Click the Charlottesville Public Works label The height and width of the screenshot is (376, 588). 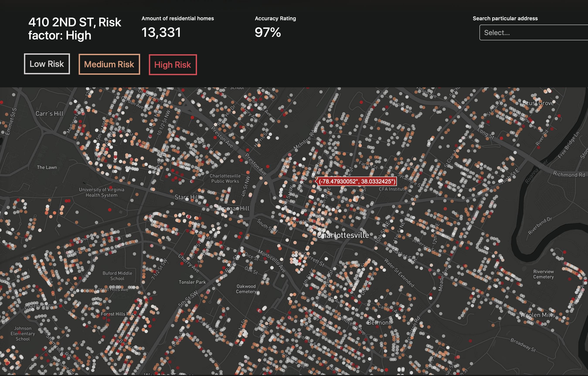[x=225, y=178]
